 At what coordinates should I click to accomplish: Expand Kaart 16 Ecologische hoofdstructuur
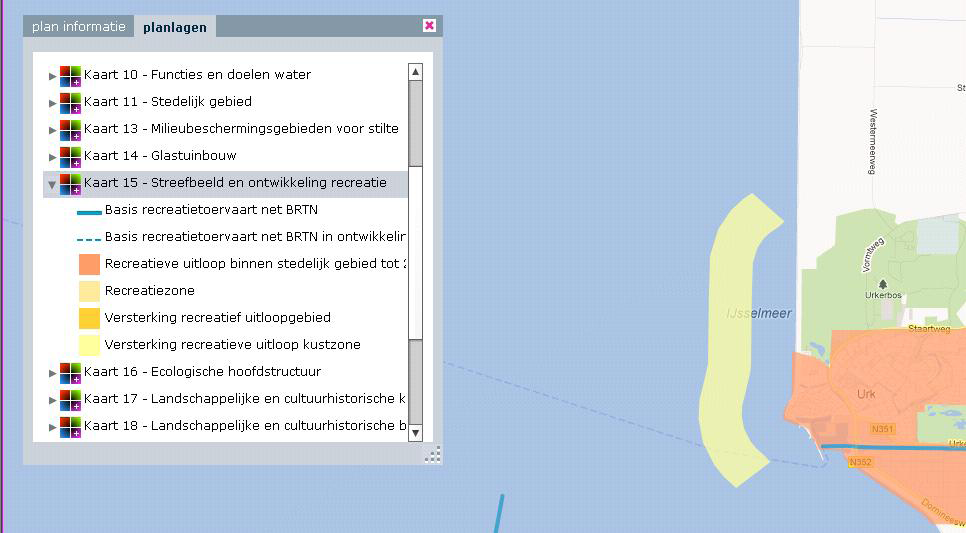53,372
